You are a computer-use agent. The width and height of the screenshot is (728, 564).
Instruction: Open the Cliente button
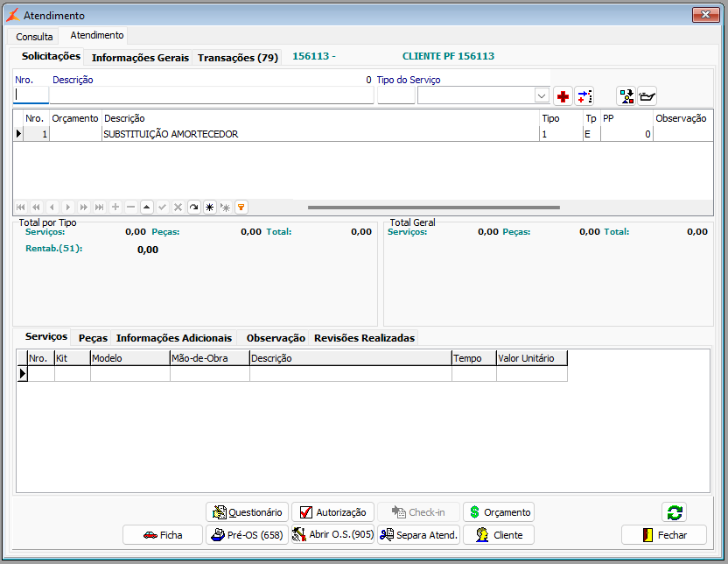(x=499, y=535)
